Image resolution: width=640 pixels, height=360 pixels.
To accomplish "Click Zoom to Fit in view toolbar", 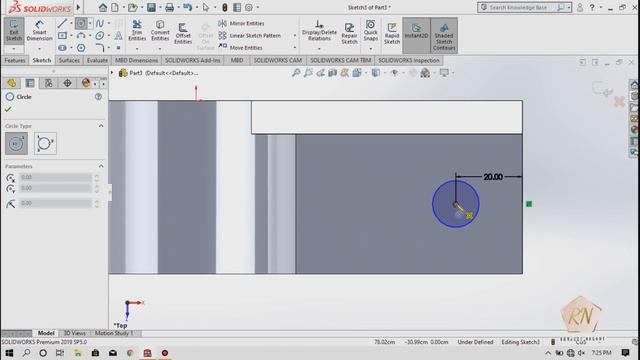I will 296,73.
